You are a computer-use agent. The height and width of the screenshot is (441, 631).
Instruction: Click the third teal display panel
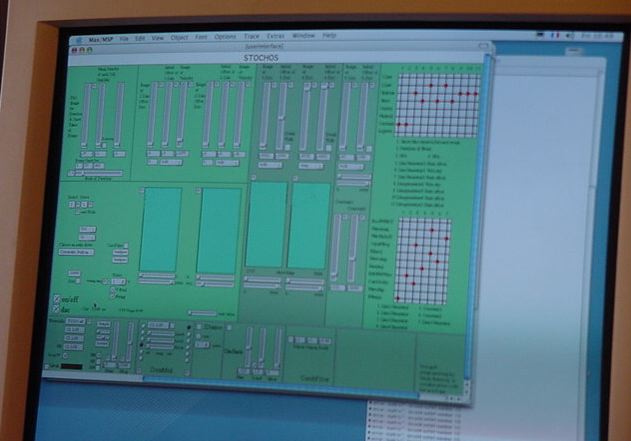click(x=266, y=224)
